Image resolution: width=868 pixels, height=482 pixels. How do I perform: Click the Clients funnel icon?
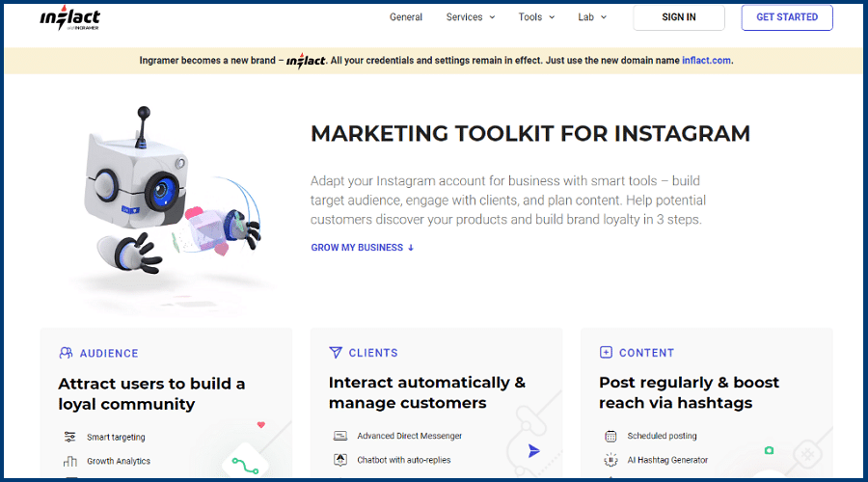point(336,353)
